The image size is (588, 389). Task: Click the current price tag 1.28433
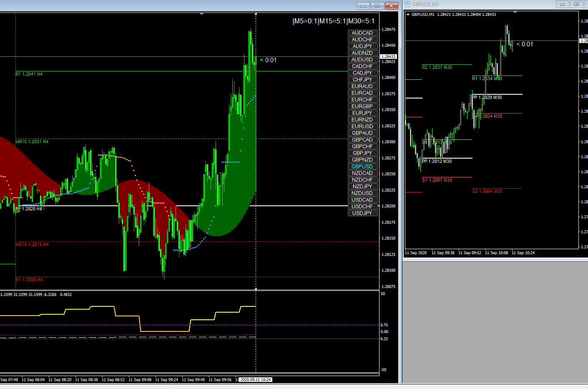coord(389,56)
